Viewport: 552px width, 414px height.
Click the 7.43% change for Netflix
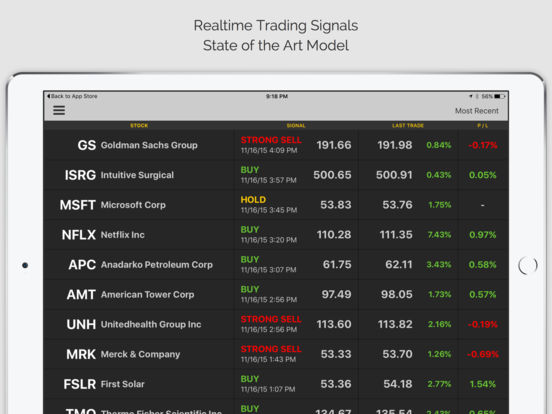tap(439, 235)
